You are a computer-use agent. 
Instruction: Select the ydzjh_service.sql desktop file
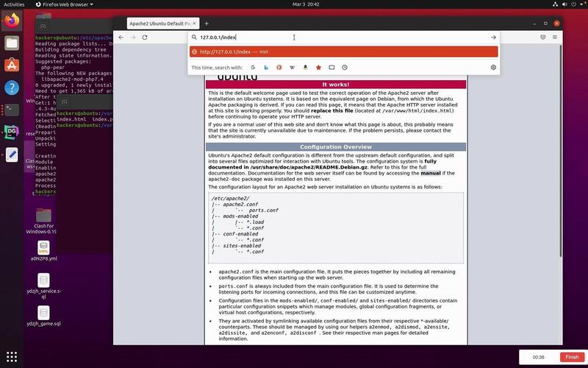44,286
